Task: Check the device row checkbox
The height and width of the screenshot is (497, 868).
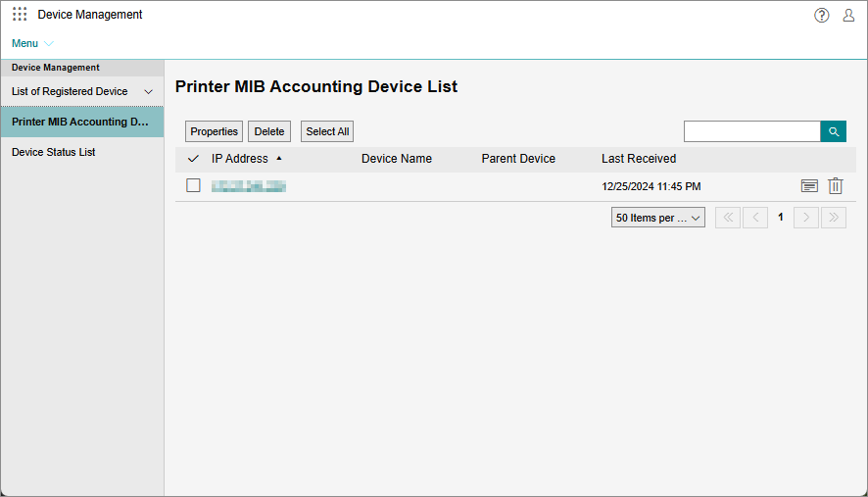Action: click(193, 185)
